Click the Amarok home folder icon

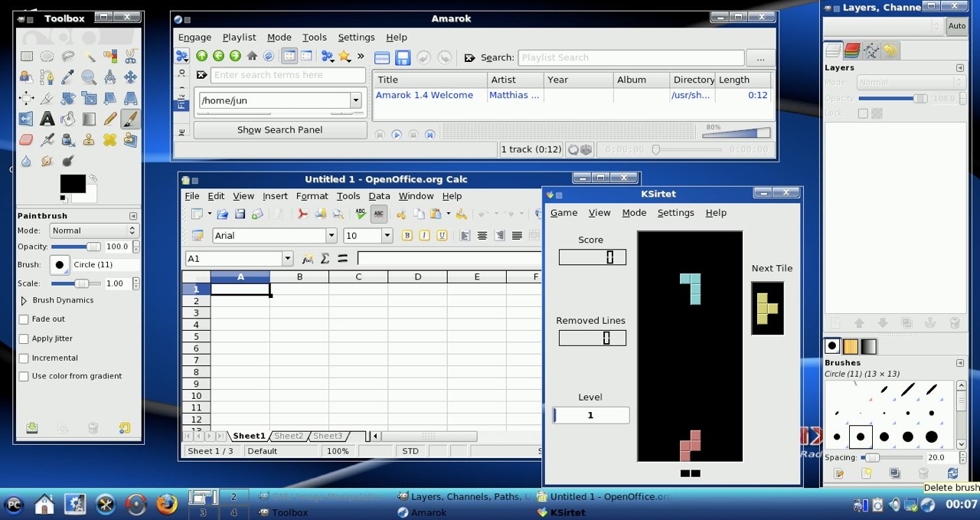252,56
